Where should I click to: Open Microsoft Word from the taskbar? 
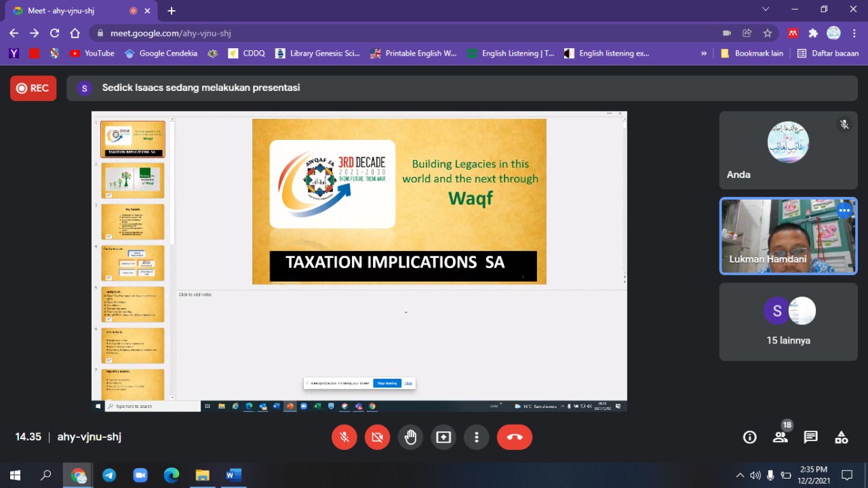coord(233,475)
